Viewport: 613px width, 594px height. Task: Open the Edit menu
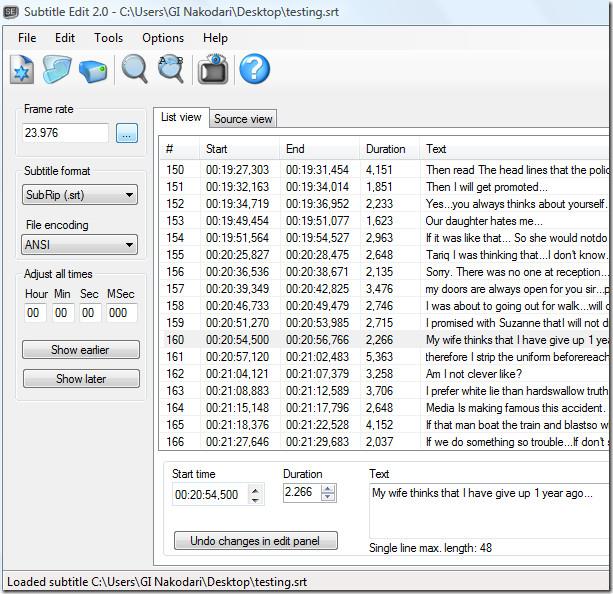pos(65,38)
